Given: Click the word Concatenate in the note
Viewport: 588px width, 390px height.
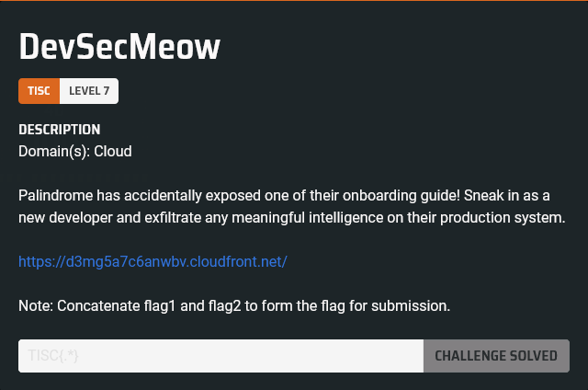Looking at the screenshot, I should click(x=97, y=305).
